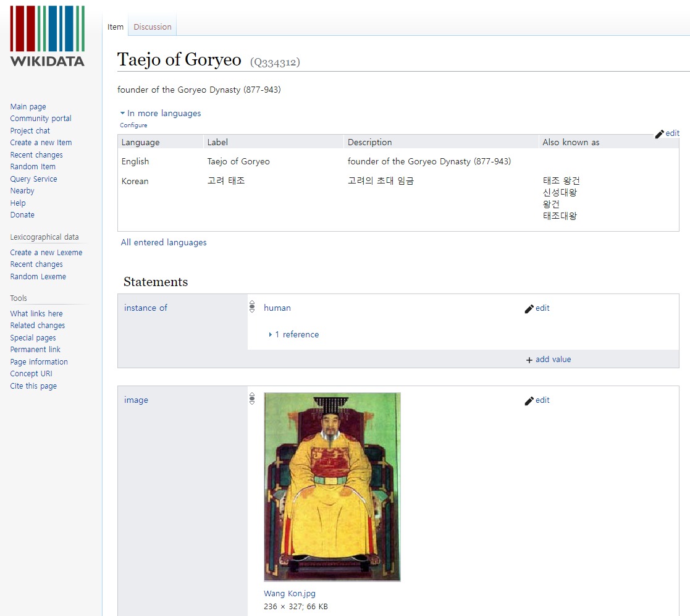
Task: Click the Korean language row label
Action: 135,181
